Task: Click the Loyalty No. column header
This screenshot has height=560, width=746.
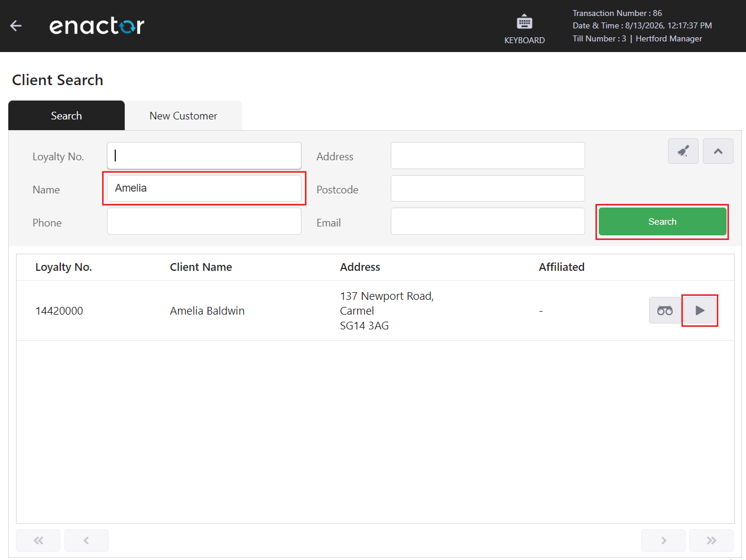Action: (x=64, y=267)
